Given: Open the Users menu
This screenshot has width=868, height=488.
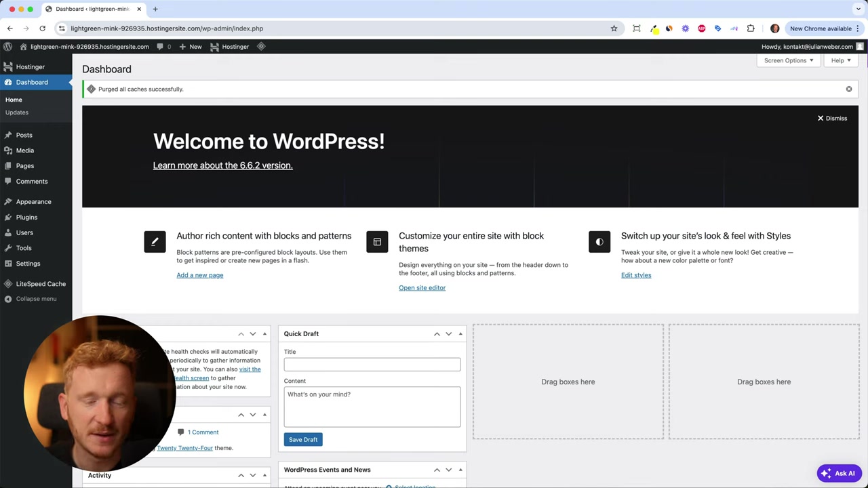Looking at the screenshot, I should point(36,232).
